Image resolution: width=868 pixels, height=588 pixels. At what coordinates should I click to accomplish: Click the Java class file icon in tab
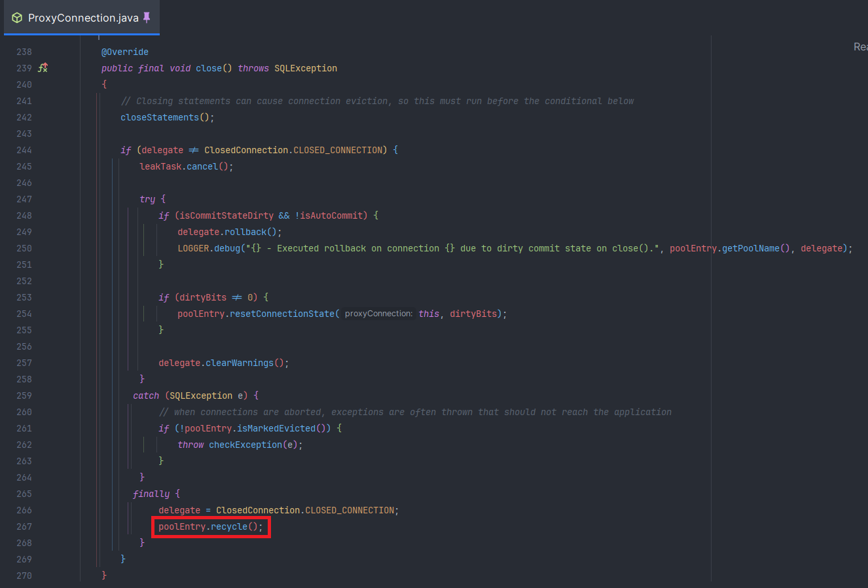(17, 18)
